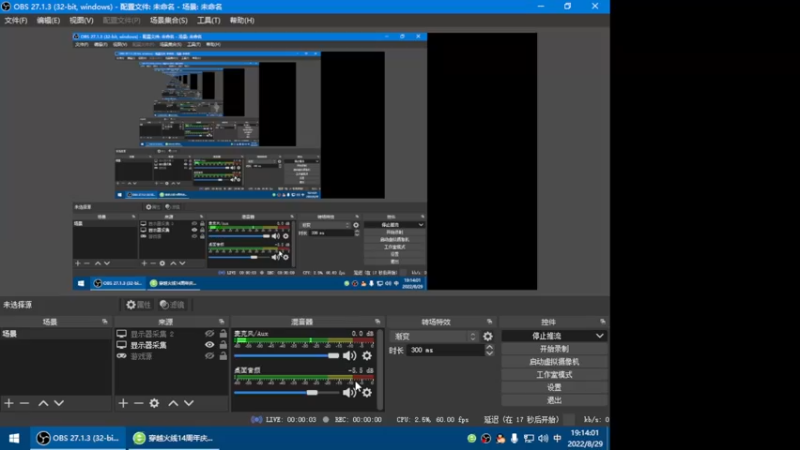Open the 编辑(E) menu
Viewport: 800px width, 450px height.
pyautogui.click(x=48, y=20)
